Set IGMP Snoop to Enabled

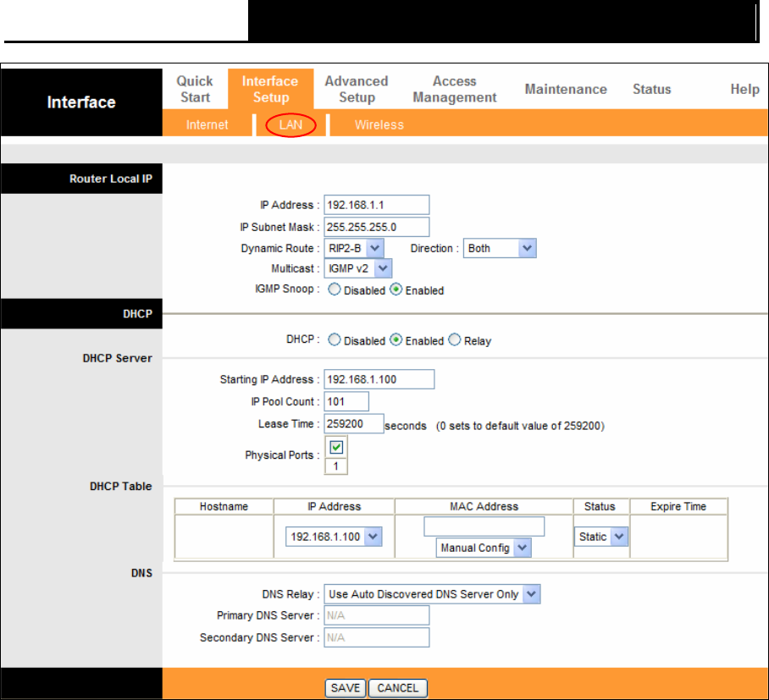(396, 289)
